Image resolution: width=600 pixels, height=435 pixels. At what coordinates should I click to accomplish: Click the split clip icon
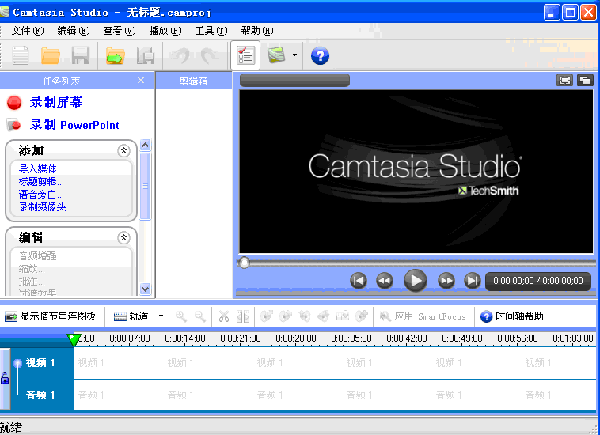pyautogui.click(x=243, y=316)
